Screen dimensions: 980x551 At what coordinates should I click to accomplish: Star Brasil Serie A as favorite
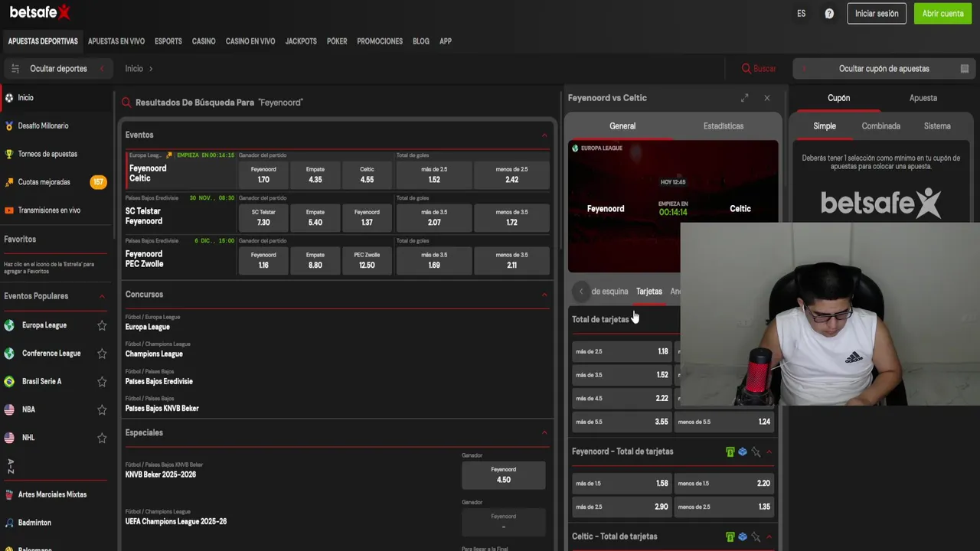tap(102, 381)
